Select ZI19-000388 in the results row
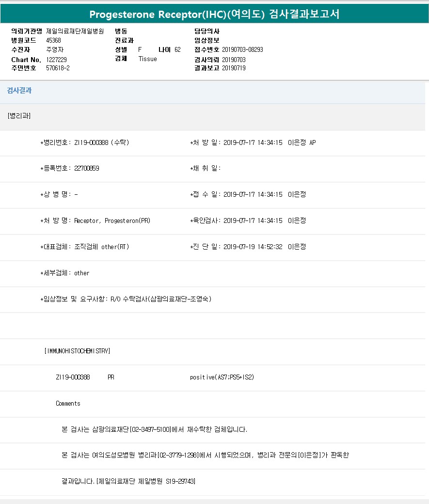This screenshot has height=504, width=429. click(x=73, y=378)
